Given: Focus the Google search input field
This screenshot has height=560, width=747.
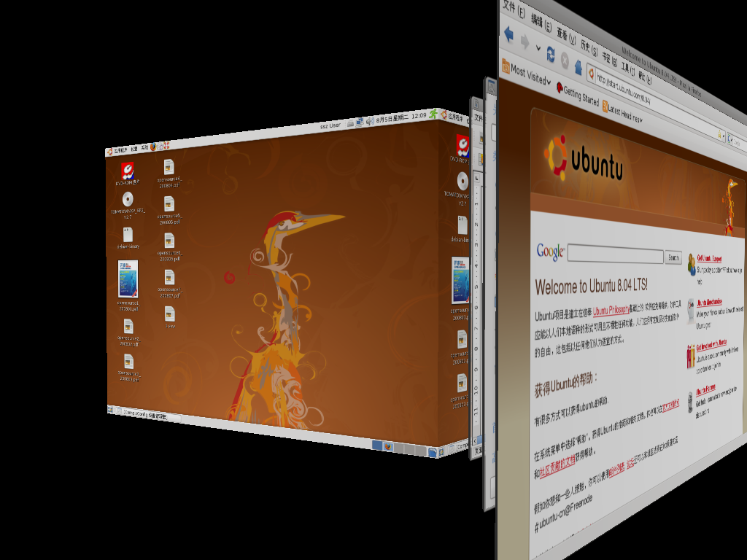Looking at the screenshot, I should (x=616, y=254).
